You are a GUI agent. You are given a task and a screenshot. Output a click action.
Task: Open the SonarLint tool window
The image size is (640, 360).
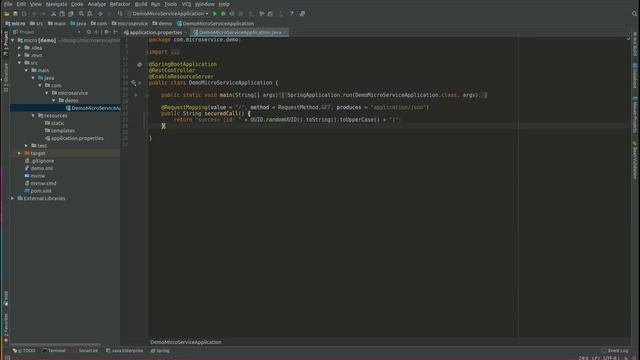(x=85, y=351)
